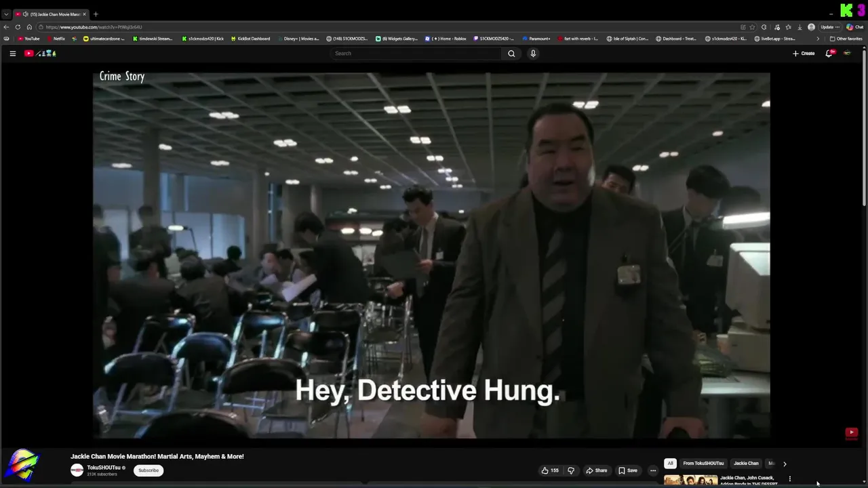Close the Jackie Chan Movie Marathon tab
The image size is (868, 488).
pos(84,14)
